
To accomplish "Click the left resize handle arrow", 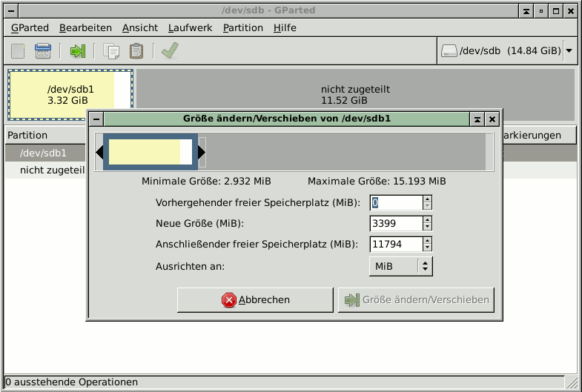I will pos(99,152).
